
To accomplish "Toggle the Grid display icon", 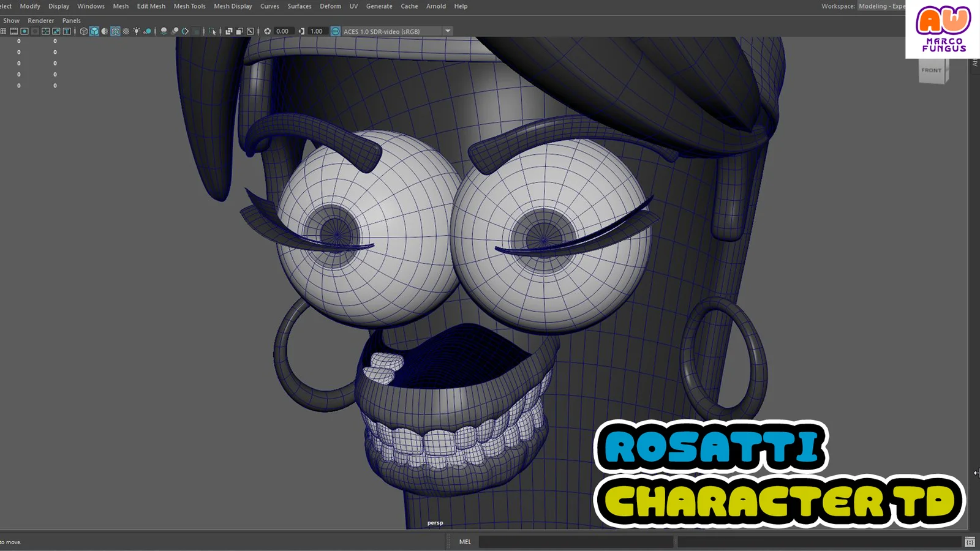I will (5, 31).
